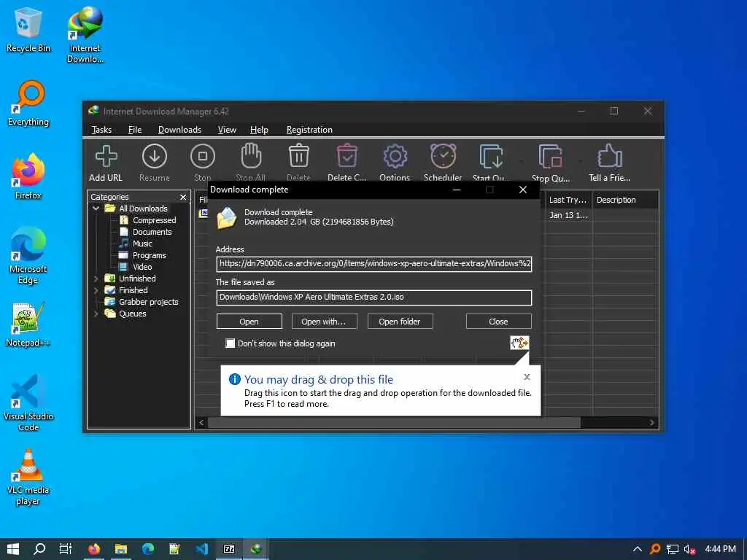Viewport: 747px width, 560px height.
Task: Click the Stop Queue toolbar icon
Action: click(550, 157)
